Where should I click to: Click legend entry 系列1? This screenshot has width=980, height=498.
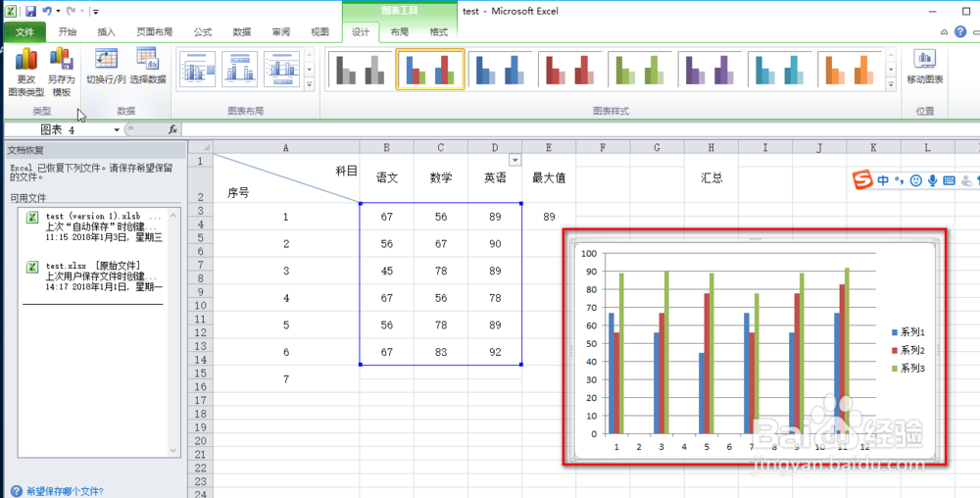click(x=908, y=333)
